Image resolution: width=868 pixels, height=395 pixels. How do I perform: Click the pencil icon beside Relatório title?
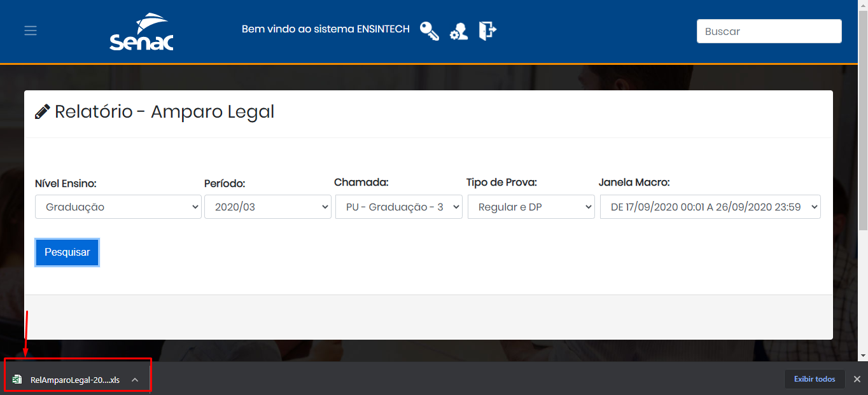click(x=42, y=112)
